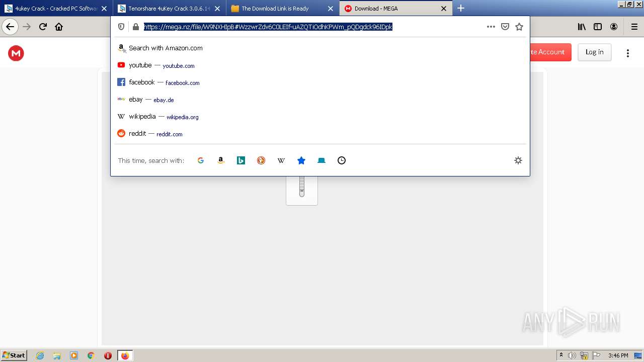Image resolution: width=644 pixels, height=362 pixels.
Task: Reload the current page
Action: (43, 27)
